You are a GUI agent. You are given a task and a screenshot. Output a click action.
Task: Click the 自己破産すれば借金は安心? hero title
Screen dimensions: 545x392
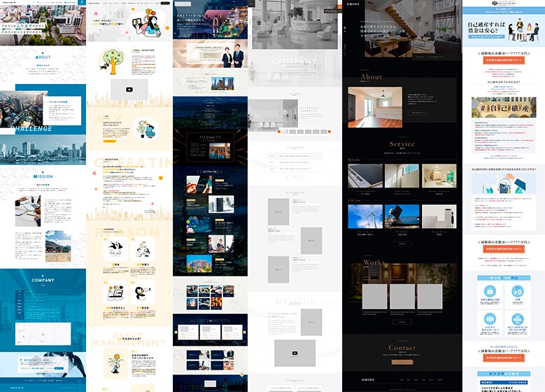pyautogui.click(x=486, y=27)
